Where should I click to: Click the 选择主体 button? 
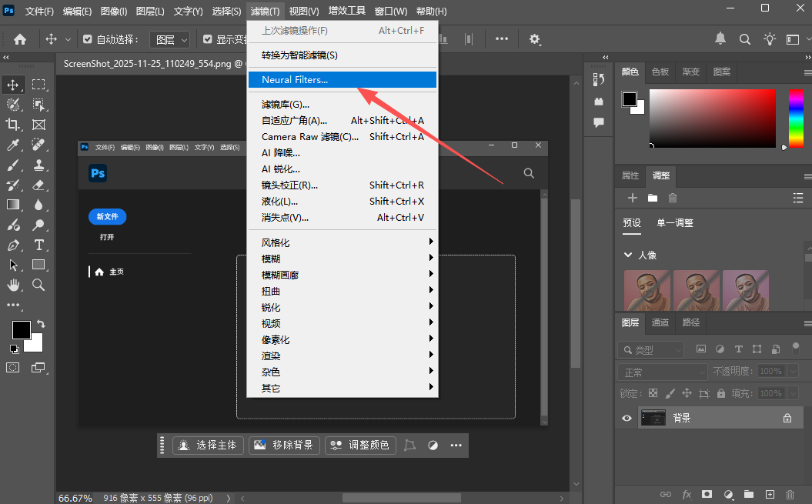coord(208,445)
